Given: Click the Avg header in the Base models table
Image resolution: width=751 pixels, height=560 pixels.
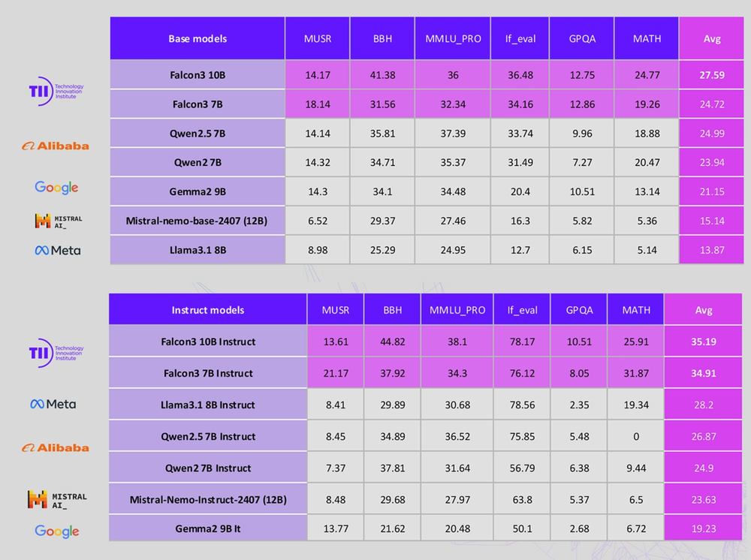Looking at the screenshot, I should coord(712,39).
